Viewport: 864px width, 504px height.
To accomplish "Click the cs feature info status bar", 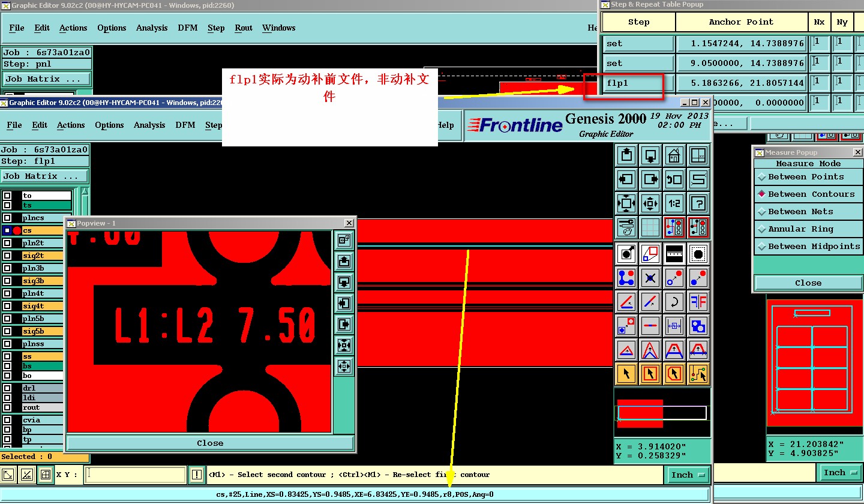I will pos(355,495).
